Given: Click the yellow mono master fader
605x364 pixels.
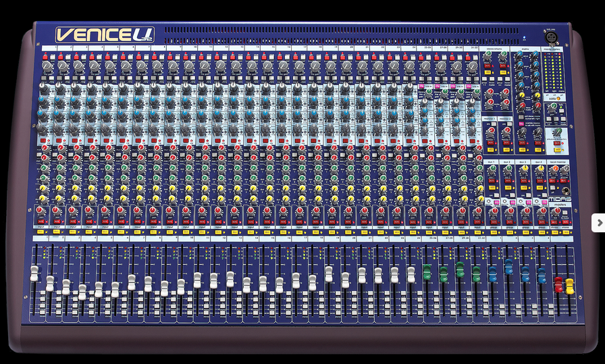Looking at the screenshot, I should pos(569,286).
